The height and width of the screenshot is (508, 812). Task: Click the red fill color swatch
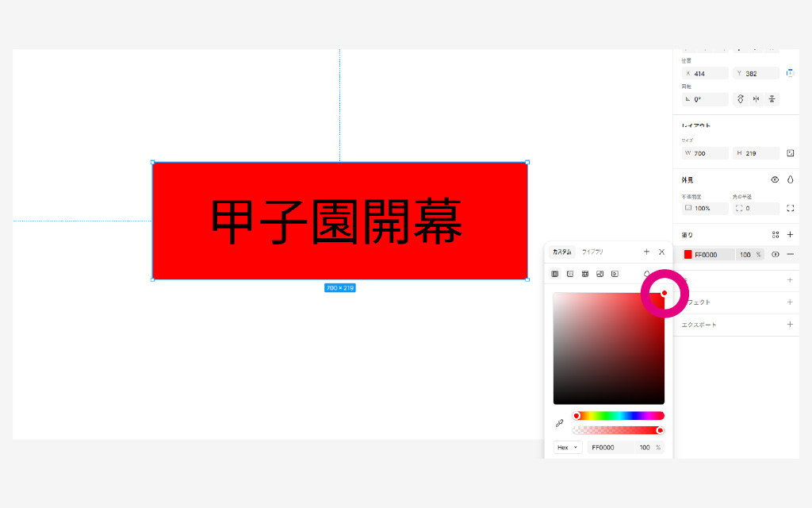(x=688, y=255)
